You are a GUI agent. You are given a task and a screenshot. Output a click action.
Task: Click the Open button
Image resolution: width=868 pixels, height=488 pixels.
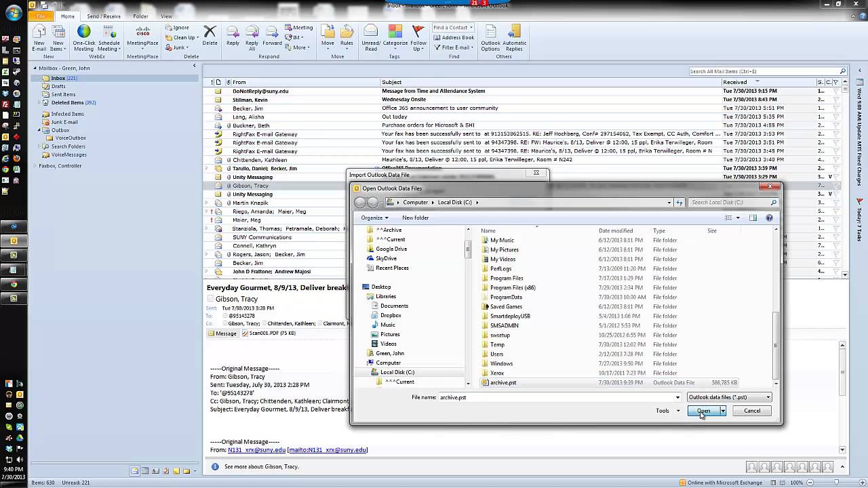pyautogui.click(x=703, y=411)
